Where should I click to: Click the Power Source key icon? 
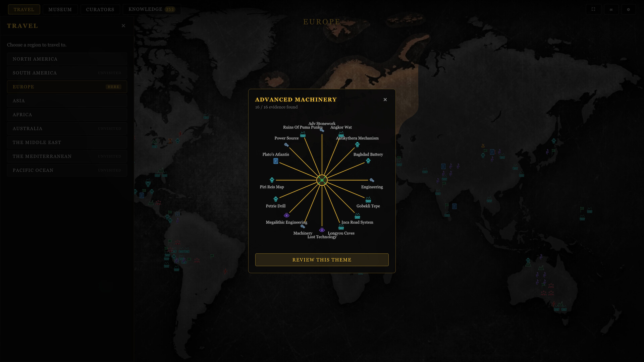[x=286, y=145]
